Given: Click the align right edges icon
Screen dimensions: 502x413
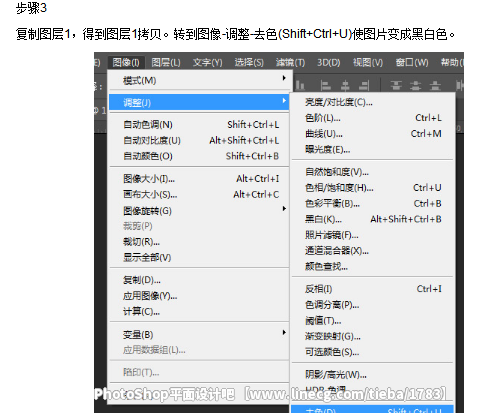Looking at the screenshot, I should tap(364, 85).
